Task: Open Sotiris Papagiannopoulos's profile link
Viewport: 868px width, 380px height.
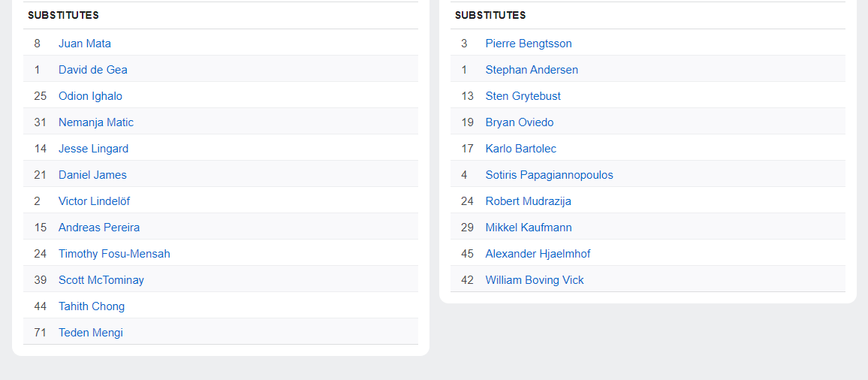Action: [x=550, y=175]
